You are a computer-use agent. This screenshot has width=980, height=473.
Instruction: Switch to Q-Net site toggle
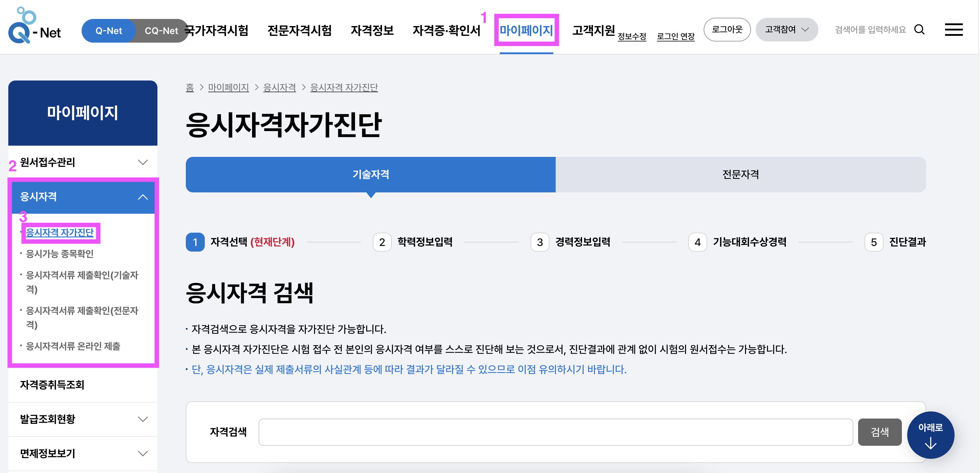[109, 31]
